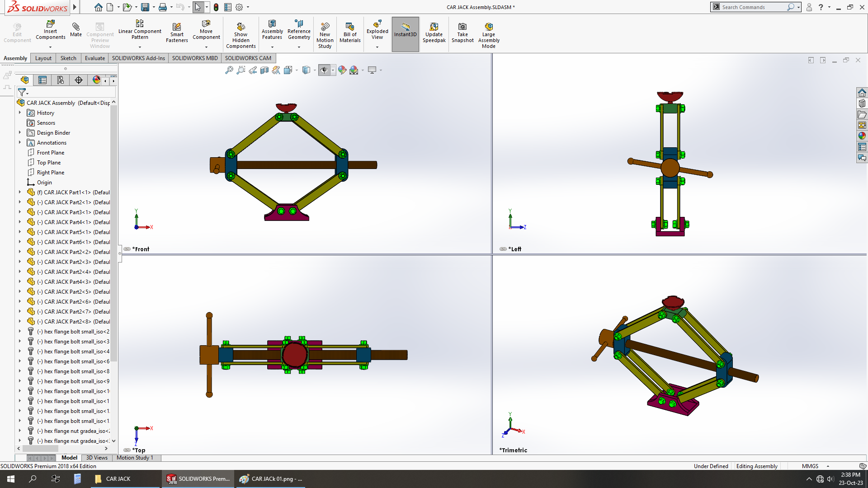
Task: Click the Section View icon
Action: click(x=264, y=70)
